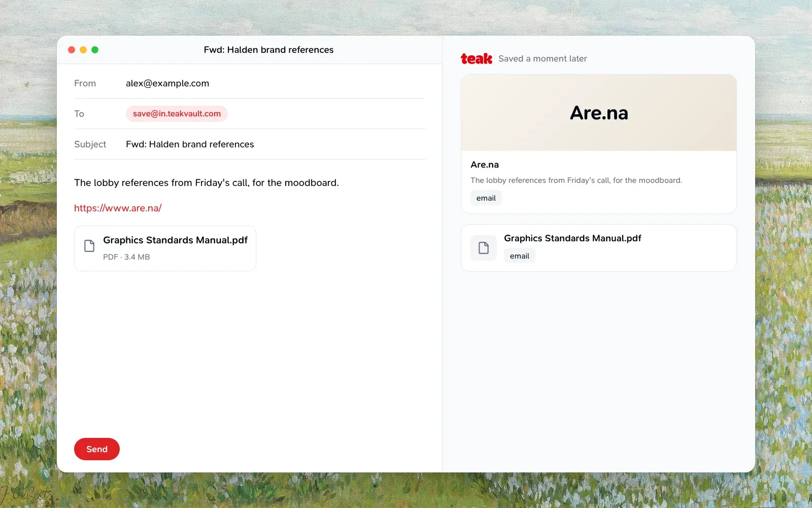The width and height of the screenshot is (812, 508).
Task: Click the From field alex@example.com
Action: coord(167,83)
